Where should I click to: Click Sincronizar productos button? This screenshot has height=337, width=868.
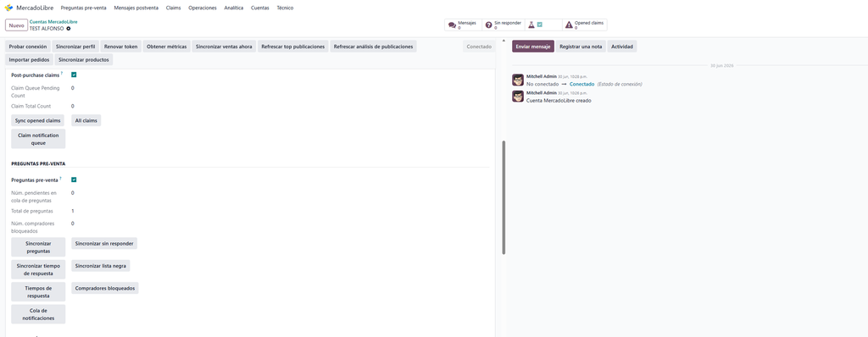coord(84,60)
